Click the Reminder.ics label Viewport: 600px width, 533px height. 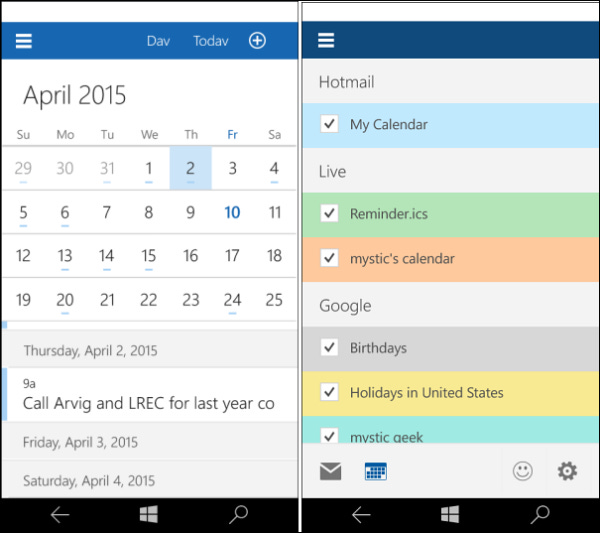(x=389, y=214)
